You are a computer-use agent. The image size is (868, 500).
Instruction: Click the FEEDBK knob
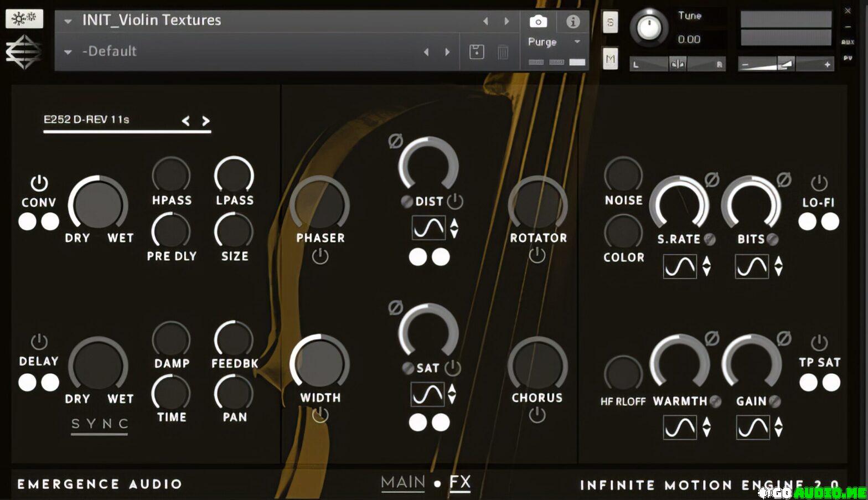pos(234,339)
